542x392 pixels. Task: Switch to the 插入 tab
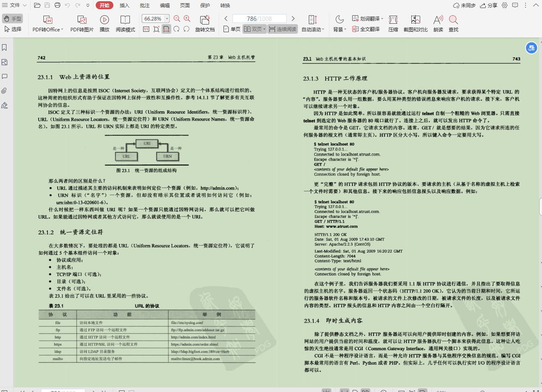point(125,5)
